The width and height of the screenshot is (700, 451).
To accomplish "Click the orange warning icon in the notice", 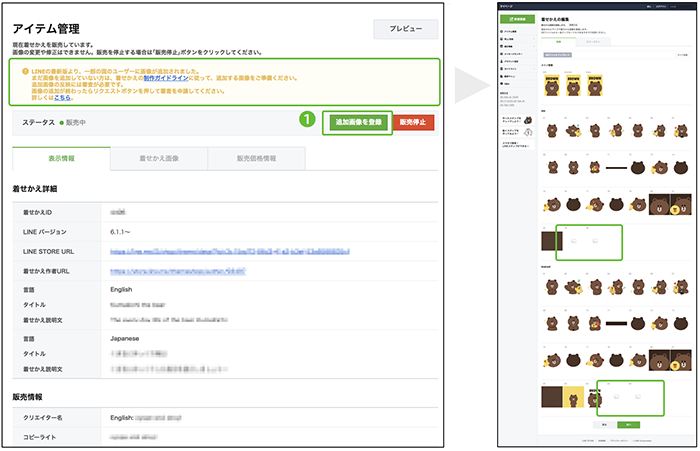I will pyautogui.click(x=25, y=71).
